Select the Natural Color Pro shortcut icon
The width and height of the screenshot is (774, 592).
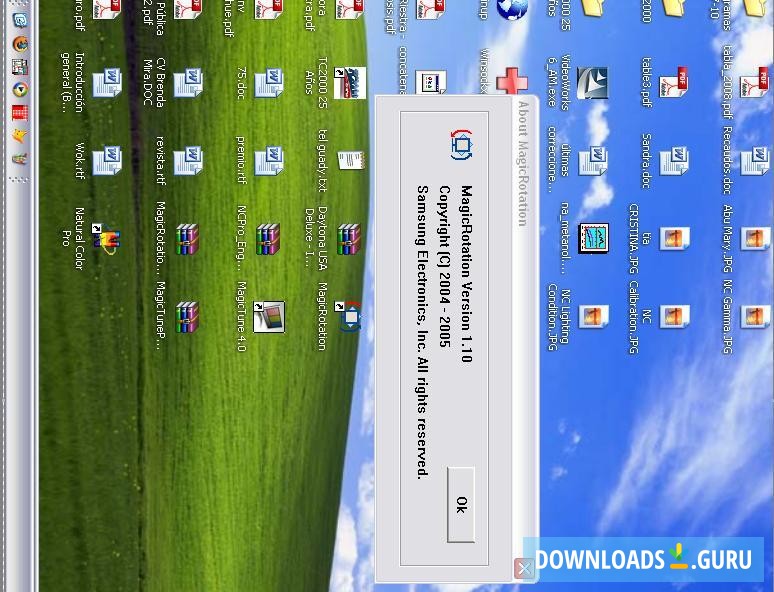click(106, 239)
